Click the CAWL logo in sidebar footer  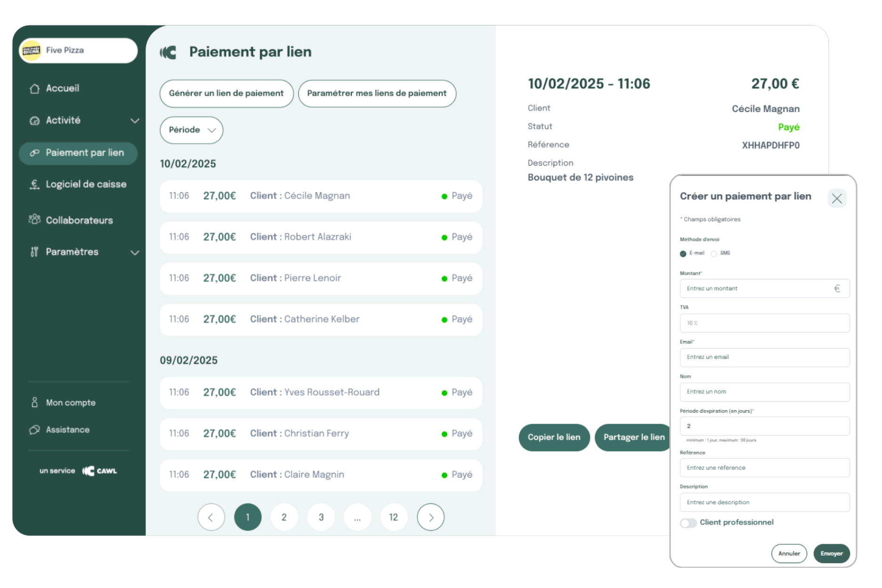tap(100, 471)
